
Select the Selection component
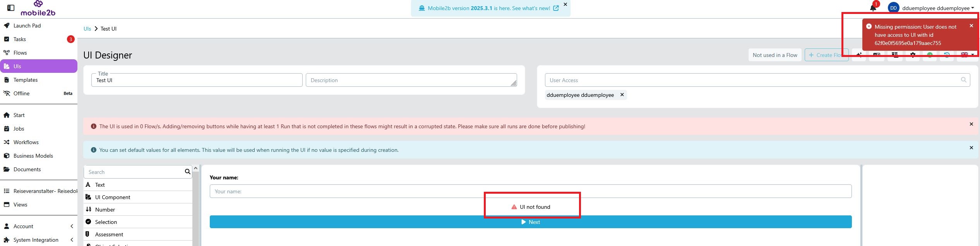[138, 222]
